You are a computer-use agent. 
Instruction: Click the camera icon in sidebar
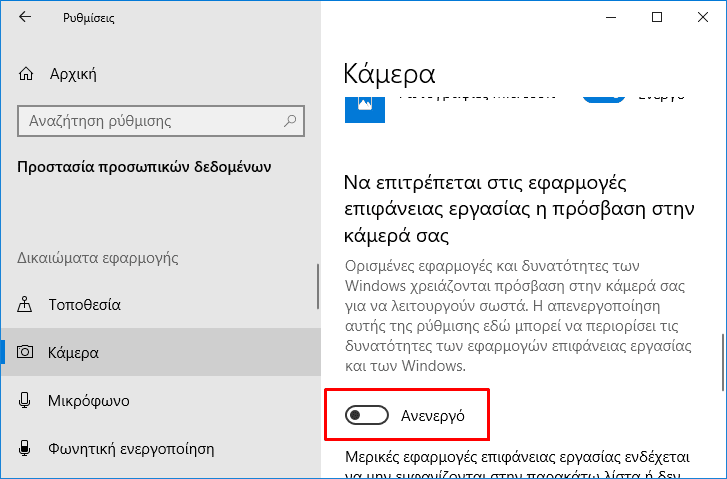coord(25,352)
